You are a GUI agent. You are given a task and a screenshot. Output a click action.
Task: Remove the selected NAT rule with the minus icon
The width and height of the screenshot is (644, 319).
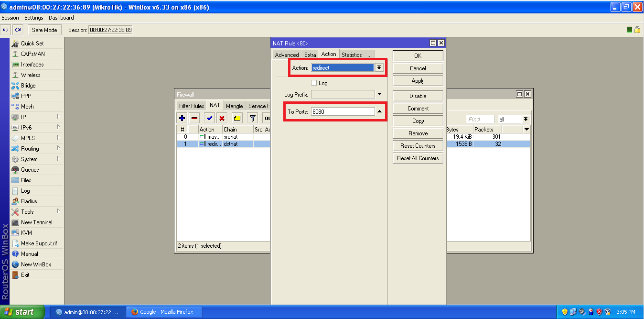coord(195,118)
